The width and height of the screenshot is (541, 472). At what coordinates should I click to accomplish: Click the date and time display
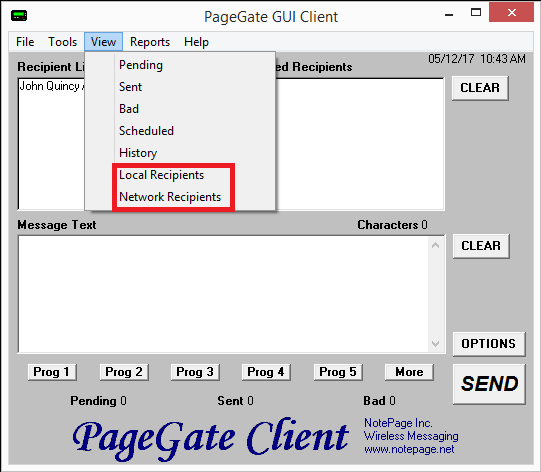(x=477, y=59)
